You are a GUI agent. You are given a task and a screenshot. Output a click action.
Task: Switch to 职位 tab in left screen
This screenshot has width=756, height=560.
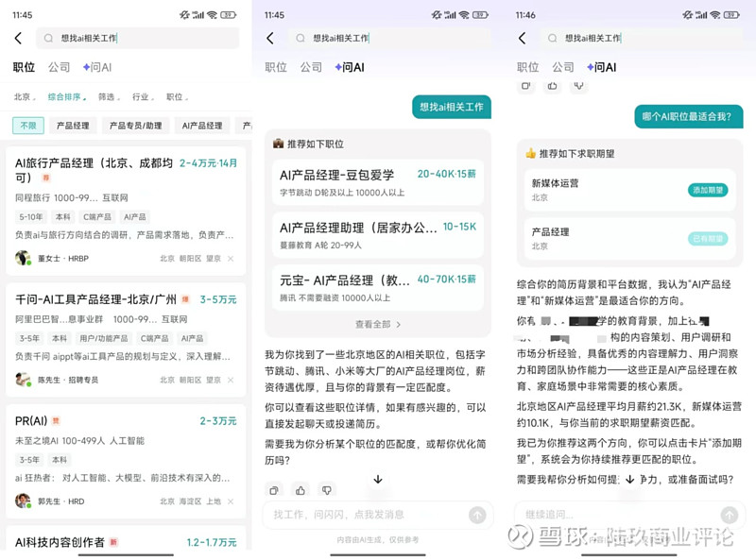(x=25, y=67)
